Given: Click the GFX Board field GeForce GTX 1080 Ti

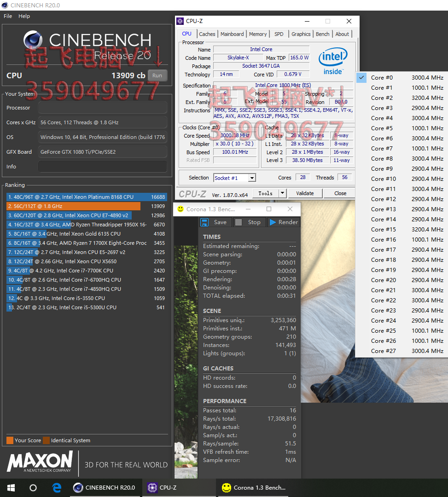Looking at the screenshot, I should pos(103,152).
